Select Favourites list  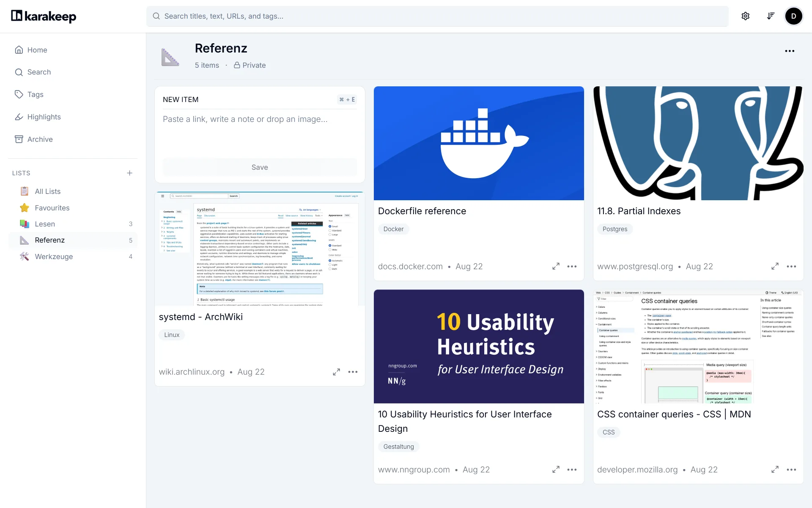pos(73,208)
